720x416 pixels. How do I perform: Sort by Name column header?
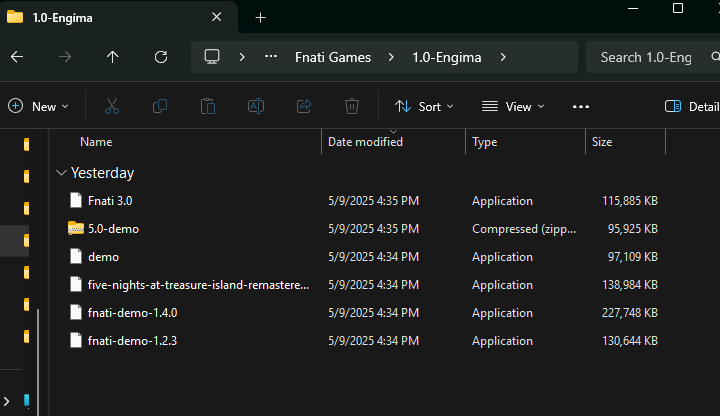point(96,142)
